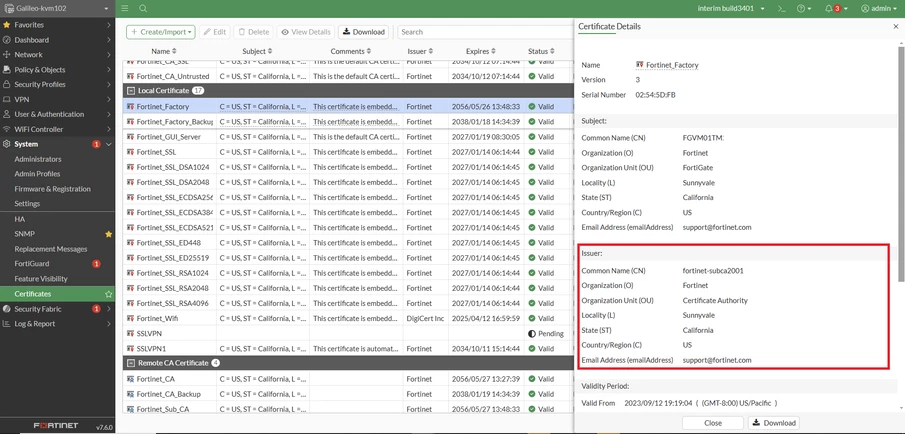Select the Fortinet_CA_Backup remote certificate
The height and width of the screenshot is (434, 905).
pos(349,394)
